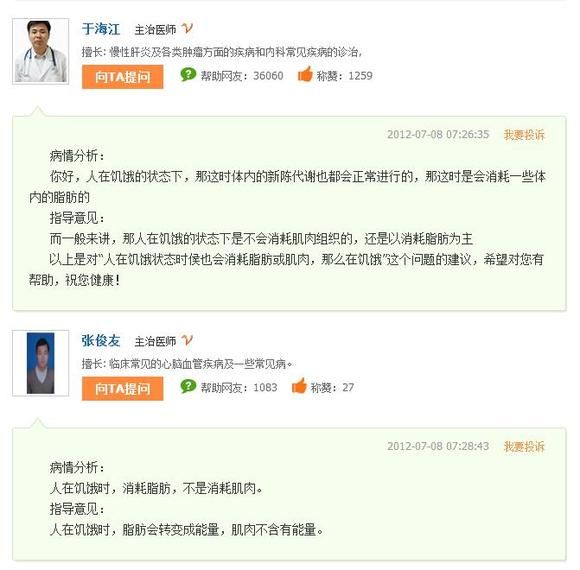This screenshot has height=570, width=580.
Task: Click the timestamp 2012-07-08 07:28:43
Action: (x=438, y=446)
